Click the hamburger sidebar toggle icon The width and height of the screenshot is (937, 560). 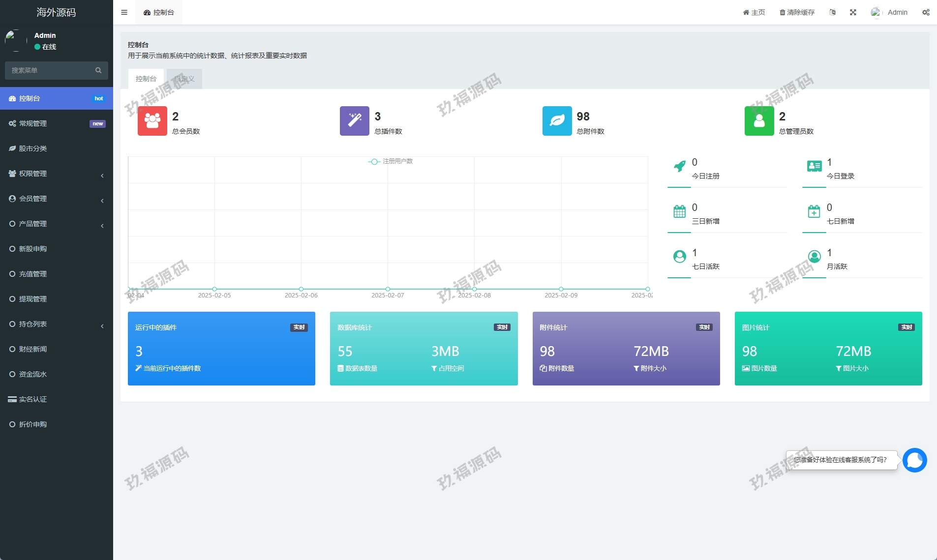click(124, 12)
